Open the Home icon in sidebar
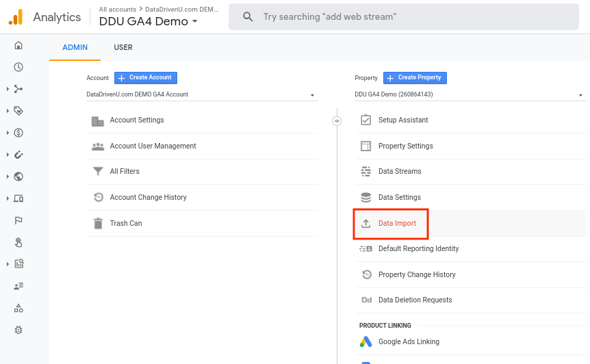 18,45
